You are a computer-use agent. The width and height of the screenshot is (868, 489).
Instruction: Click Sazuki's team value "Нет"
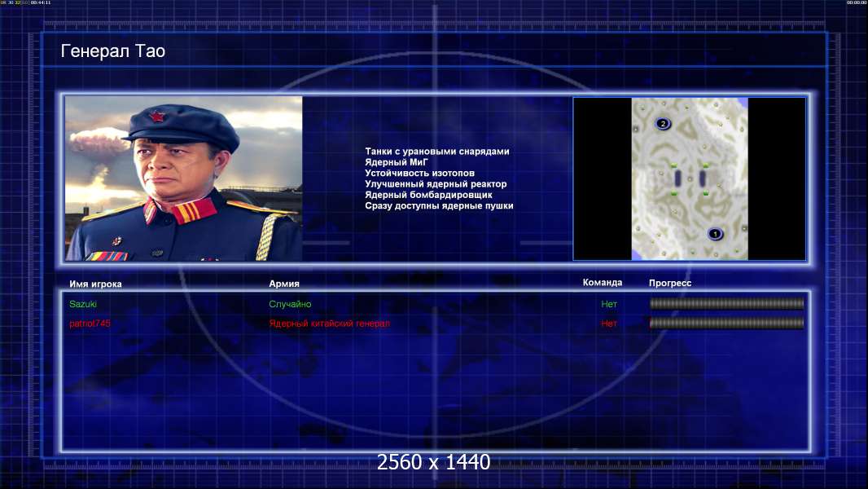pos(609,304)
